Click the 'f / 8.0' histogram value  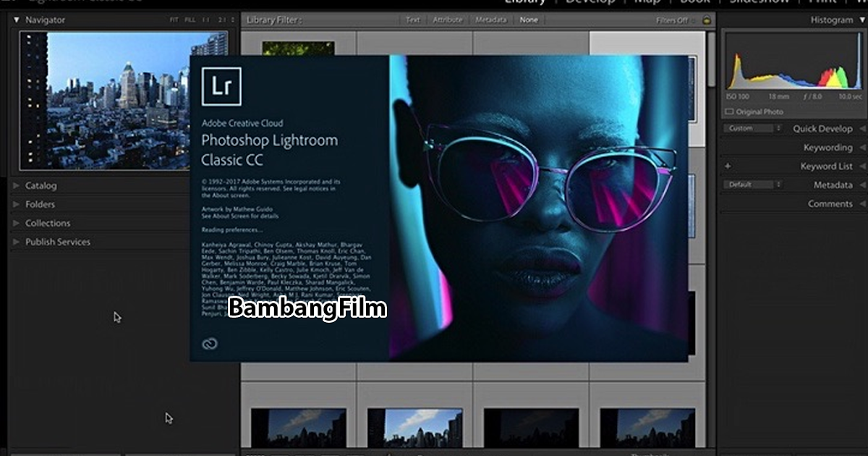pyautogui.click(x=814, y=97)
